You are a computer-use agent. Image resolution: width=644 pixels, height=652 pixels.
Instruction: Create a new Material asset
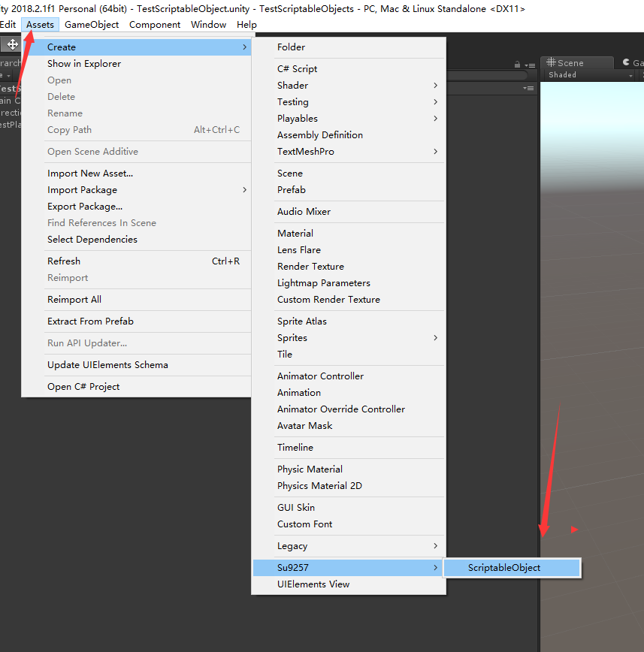pos(295,234)
